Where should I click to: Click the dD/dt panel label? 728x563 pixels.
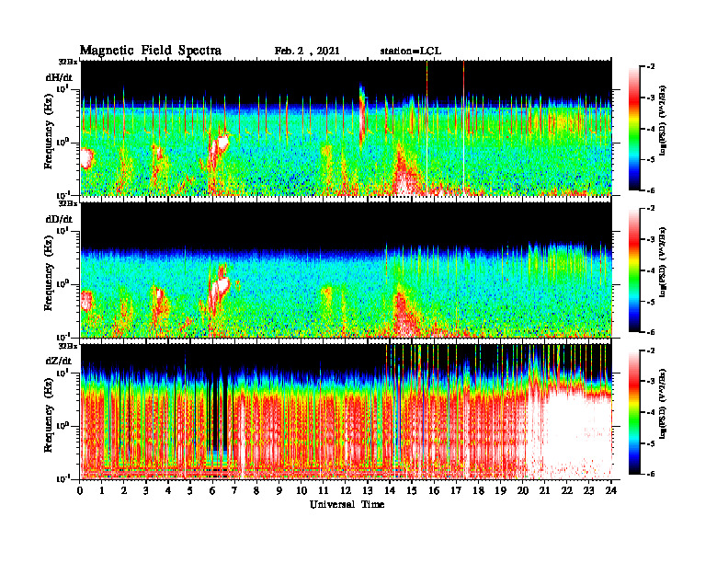(59, 219)
